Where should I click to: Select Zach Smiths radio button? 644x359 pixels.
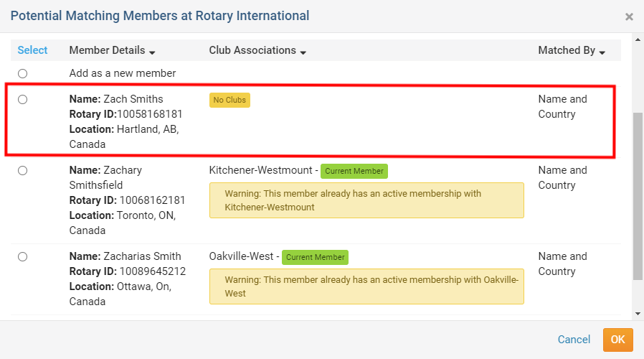click(23, 100)
